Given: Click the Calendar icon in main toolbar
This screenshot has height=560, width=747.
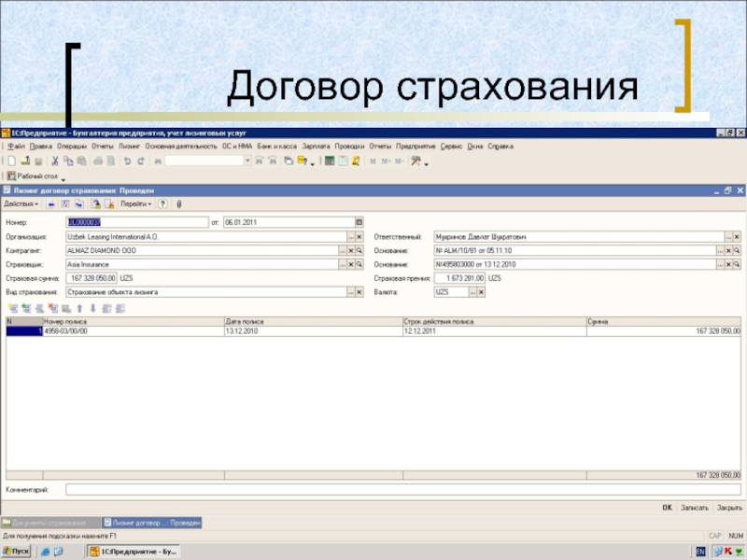Looking at the screenshot, I should pyautogui.click(x=343, y=161).
